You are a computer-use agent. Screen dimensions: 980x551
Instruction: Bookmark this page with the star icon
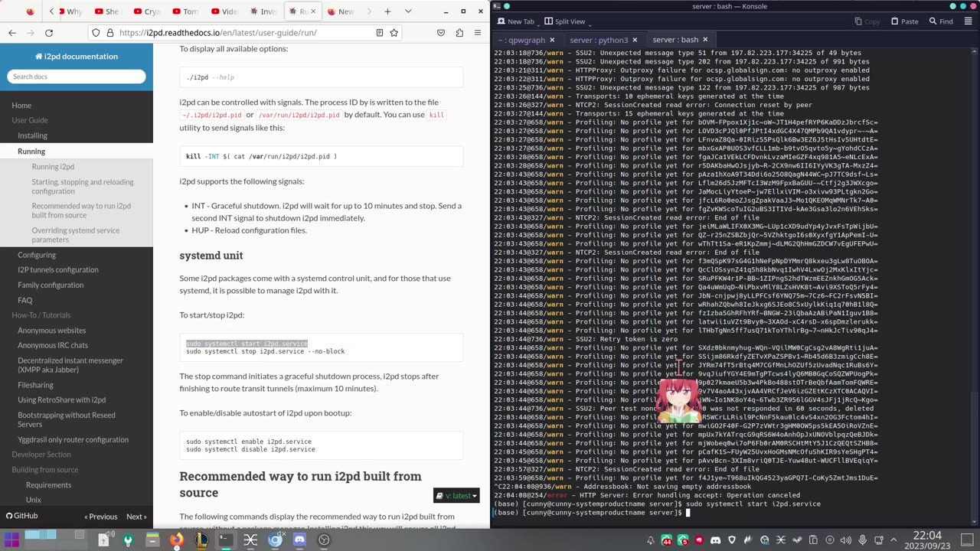pyautogui.click(x=394, y=33)
